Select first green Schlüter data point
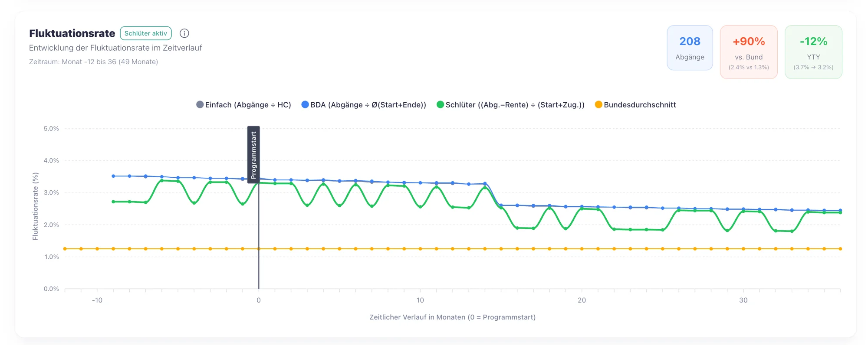868x345 pixels. click(113, 202)
